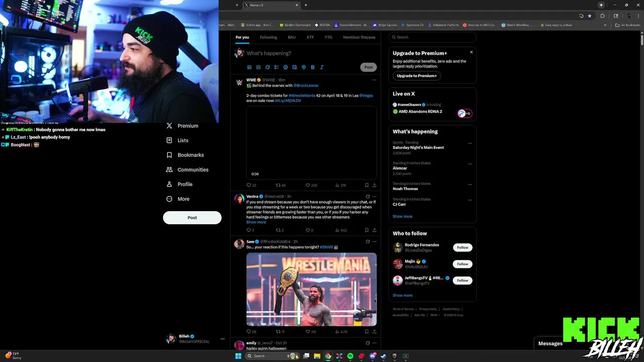Switch to the KTF tab
This screenshot has width=644, height=362.
coord(310,37)
